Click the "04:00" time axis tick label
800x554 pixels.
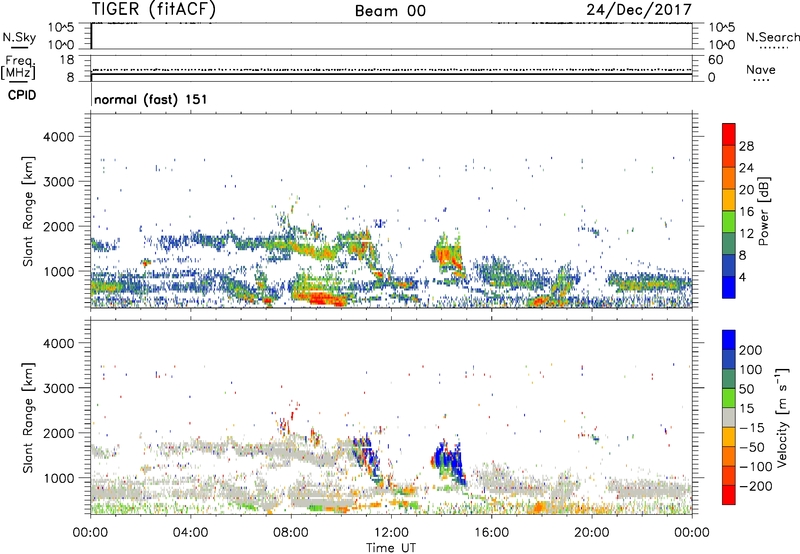coord(191,532)
